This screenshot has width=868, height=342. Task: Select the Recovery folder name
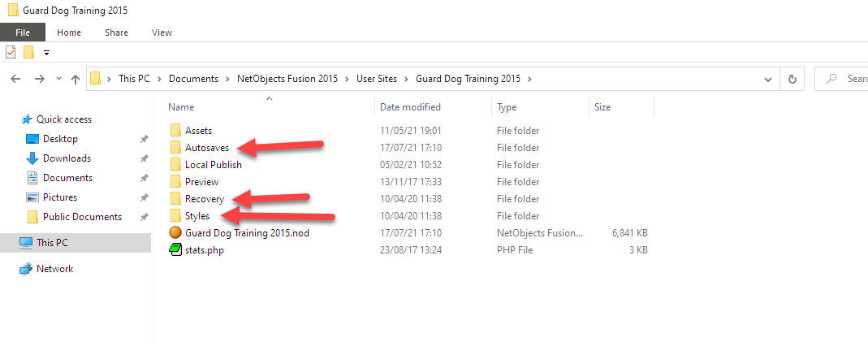205,199
